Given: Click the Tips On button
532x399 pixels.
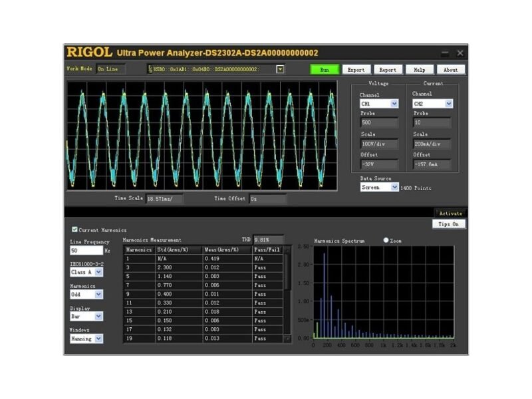Looking at the screenshot, I should tap(448, 224).
